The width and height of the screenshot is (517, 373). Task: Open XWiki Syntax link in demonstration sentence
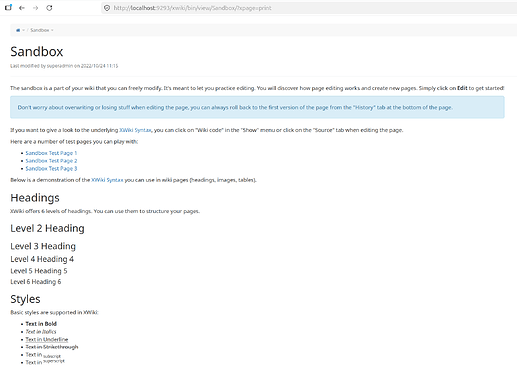[107, 180]
